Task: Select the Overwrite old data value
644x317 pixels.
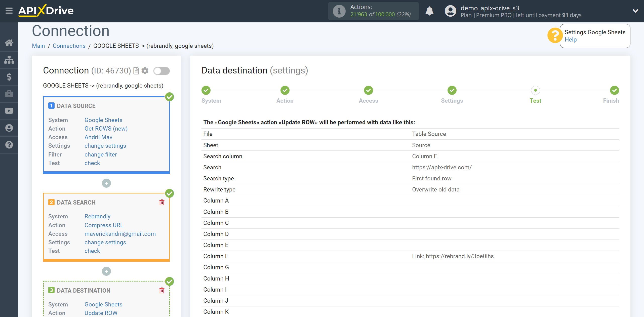Action: click(x=436, y=189)
